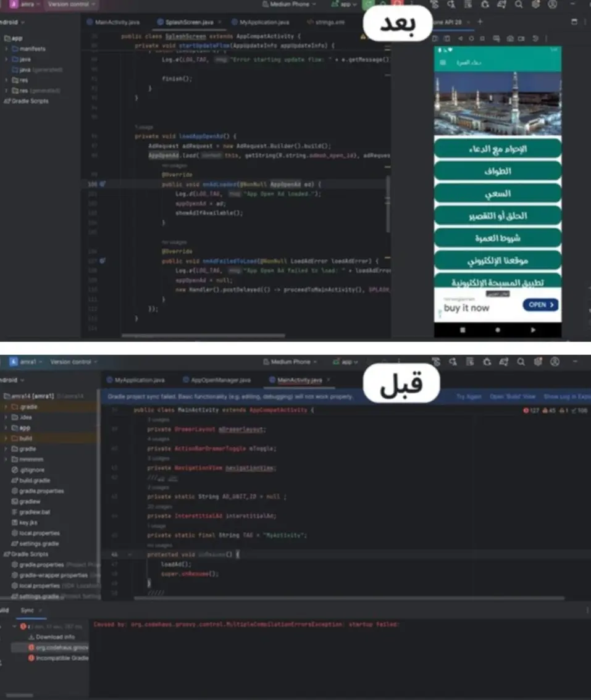Click top editor vertical scrollbar
591x700 pixels.
tap(388, 203)
